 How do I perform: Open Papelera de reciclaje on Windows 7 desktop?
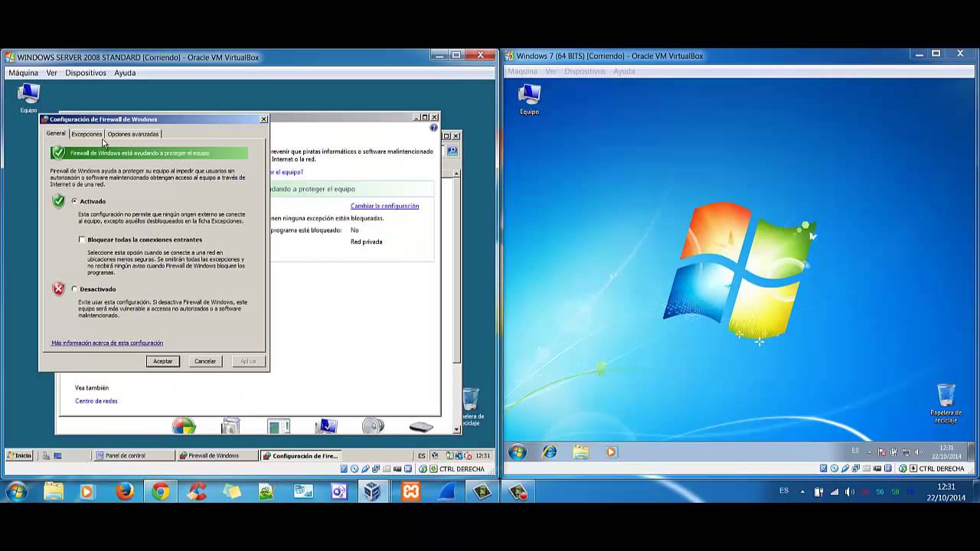click(x=946, y=403)
